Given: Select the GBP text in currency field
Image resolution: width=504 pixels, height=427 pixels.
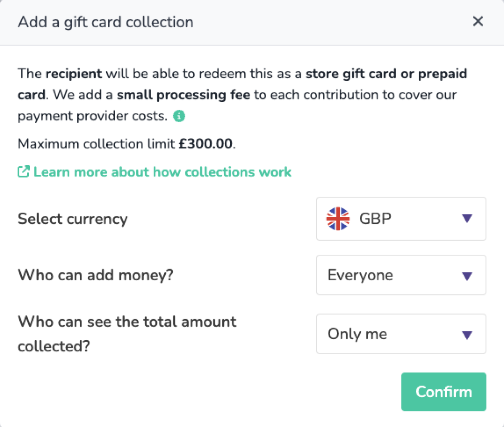Looking at the screenshot, I should click(375, 219).
